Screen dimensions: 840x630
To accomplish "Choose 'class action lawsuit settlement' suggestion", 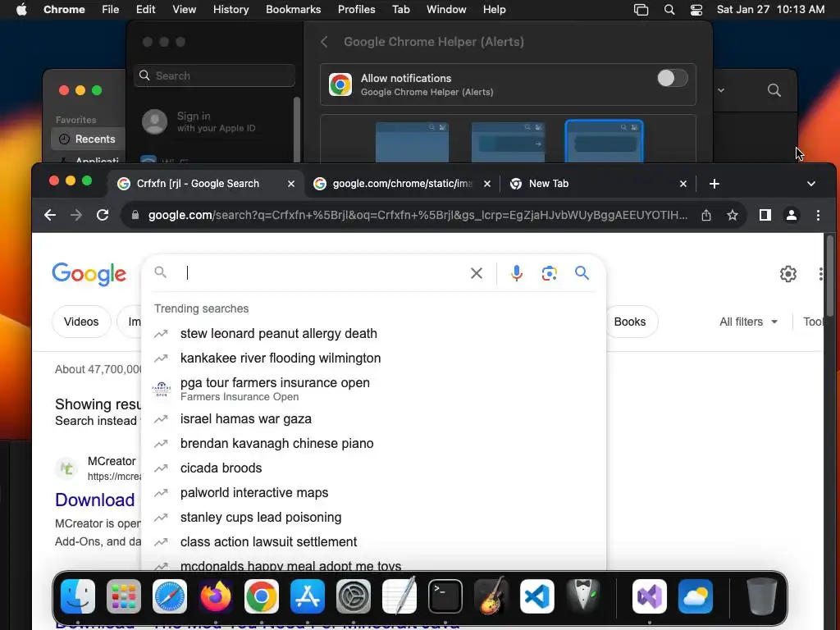I will click(373, 542).
